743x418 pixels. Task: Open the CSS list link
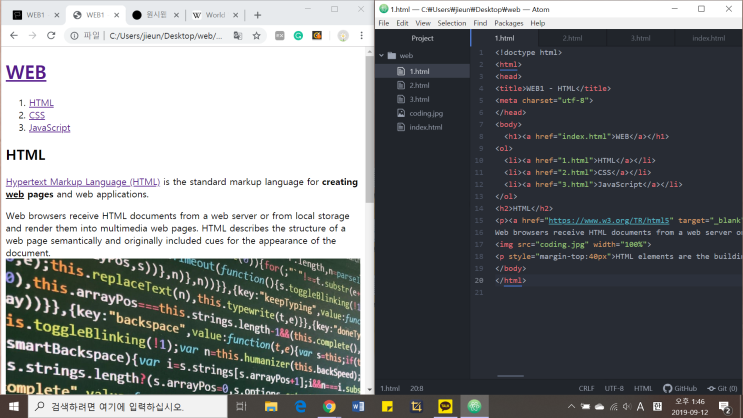[x=37, y=115]
